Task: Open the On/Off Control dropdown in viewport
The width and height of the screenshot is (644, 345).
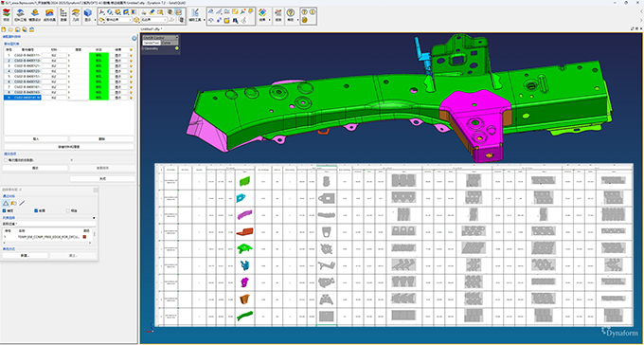Action: pyautogui.click(x=161, y=37)
